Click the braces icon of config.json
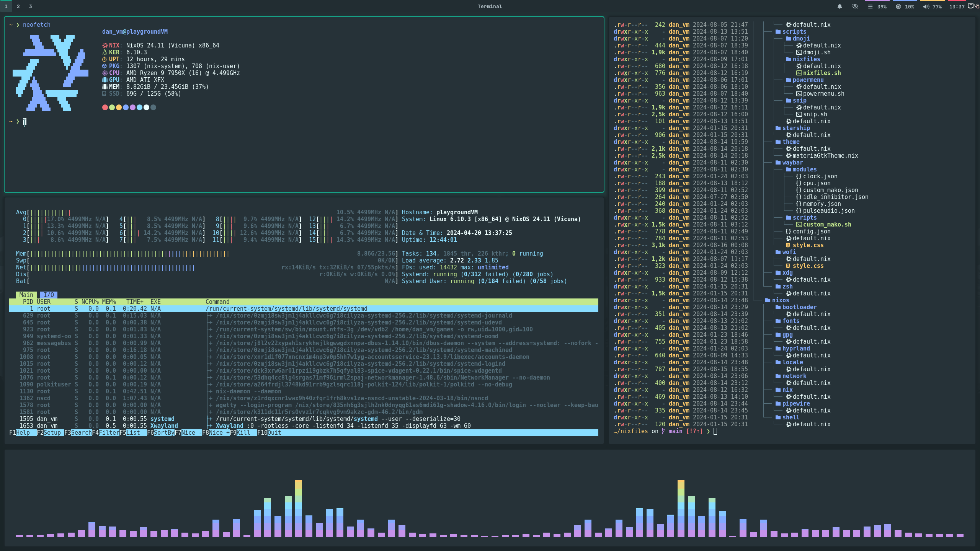Image resolution: width=980 pixels, height=551 pixels. (788, 231)
